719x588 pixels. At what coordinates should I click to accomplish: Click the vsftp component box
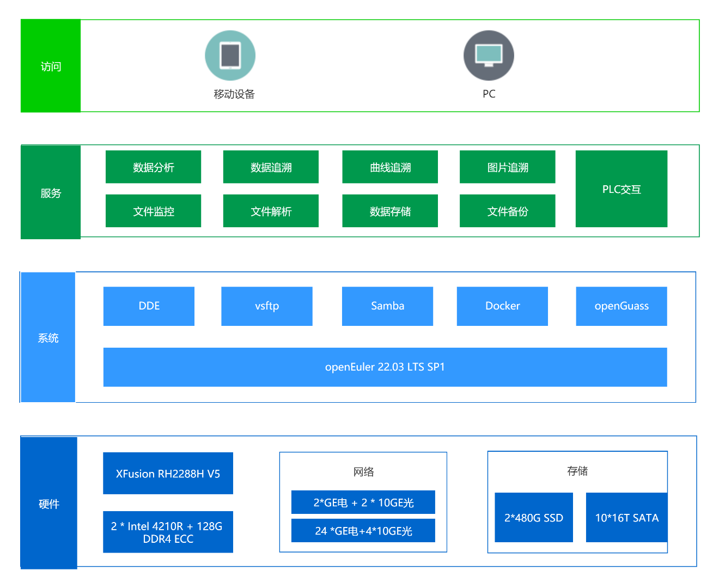tap(266, 306)
